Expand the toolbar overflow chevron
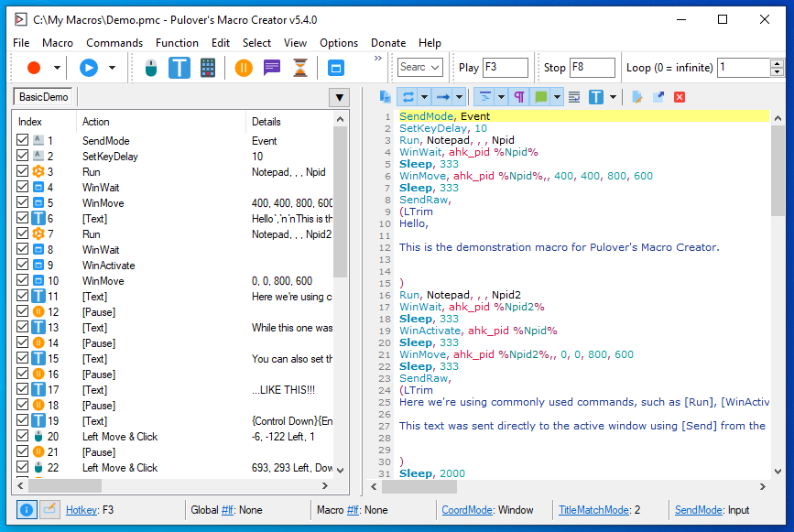 coord(377,59)
